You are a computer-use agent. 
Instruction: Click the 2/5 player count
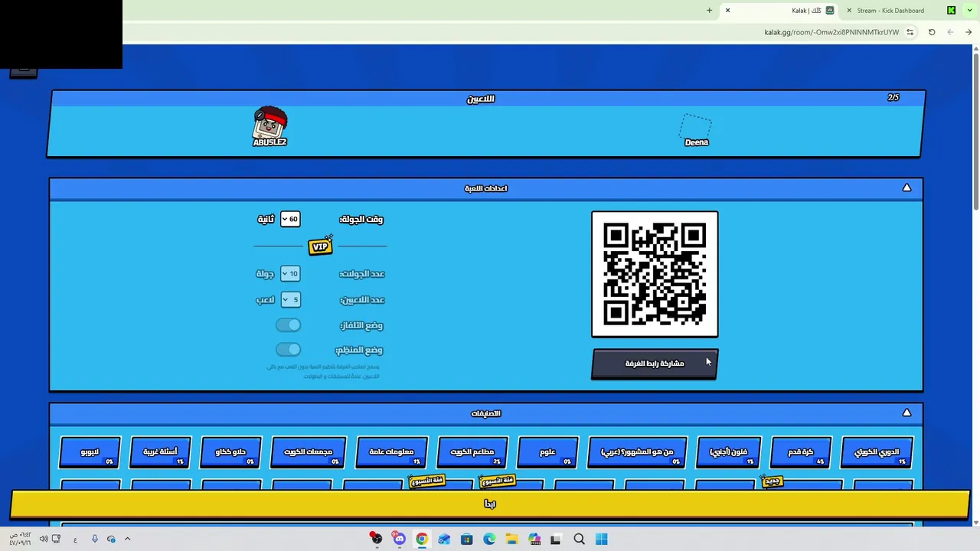tap(893, 97)
